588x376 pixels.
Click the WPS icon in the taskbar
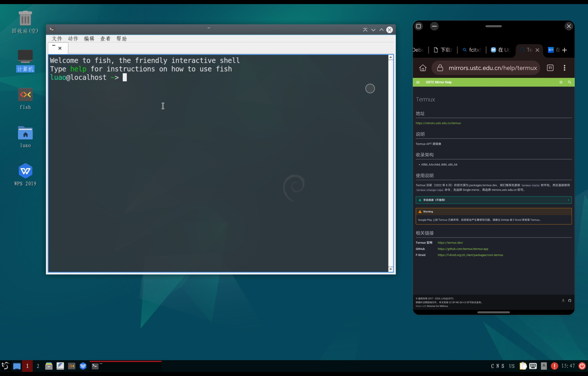click(83, 366)
